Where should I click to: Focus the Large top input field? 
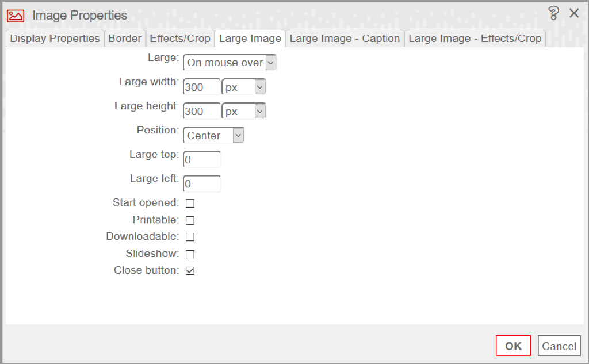202,159
